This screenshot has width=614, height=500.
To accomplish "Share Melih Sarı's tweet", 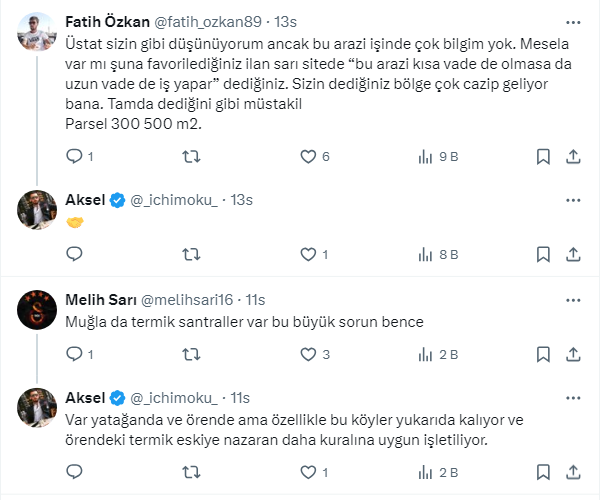I will coord(573,354).
